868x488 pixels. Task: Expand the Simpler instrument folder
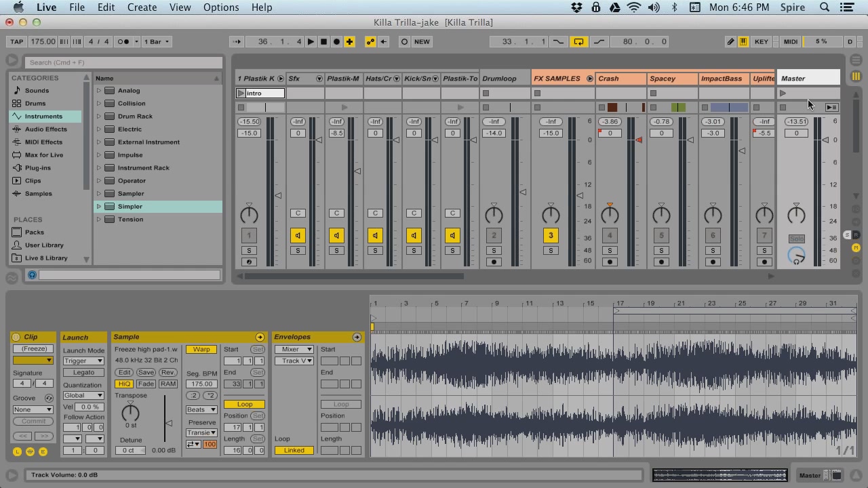pos(99,206)
